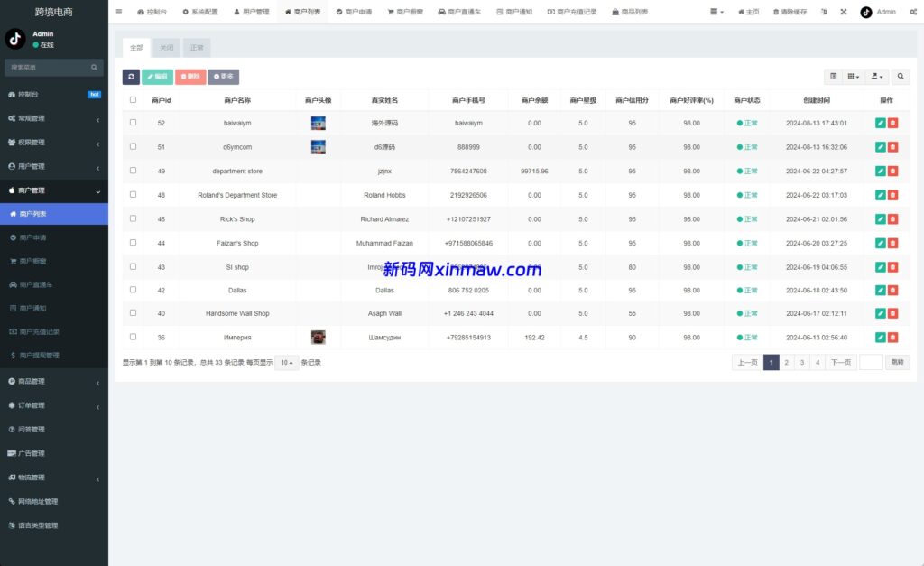
Task: Open the settings gear next to Admin
Action: 915,12
